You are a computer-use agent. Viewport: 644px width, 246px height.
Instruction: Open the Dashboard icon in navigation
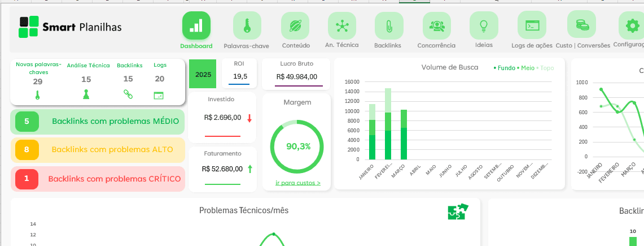pyautogui.click(x=196, y=25)
